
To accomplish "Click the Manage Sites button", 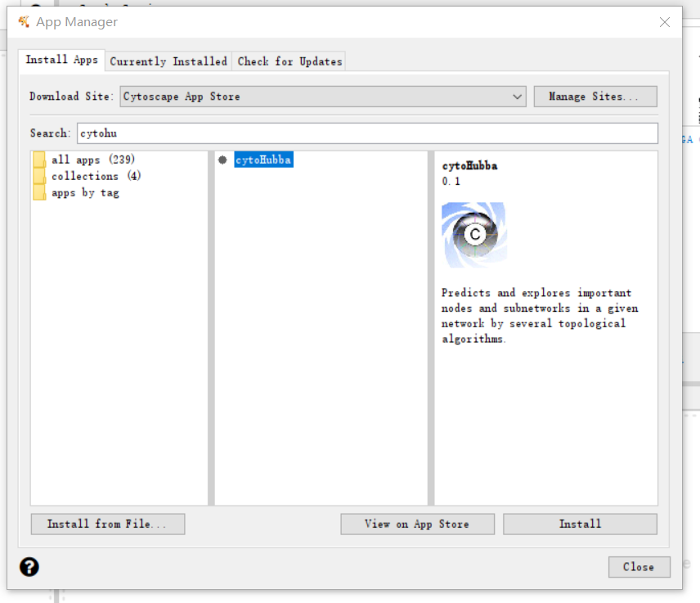I will coord(595,97).
